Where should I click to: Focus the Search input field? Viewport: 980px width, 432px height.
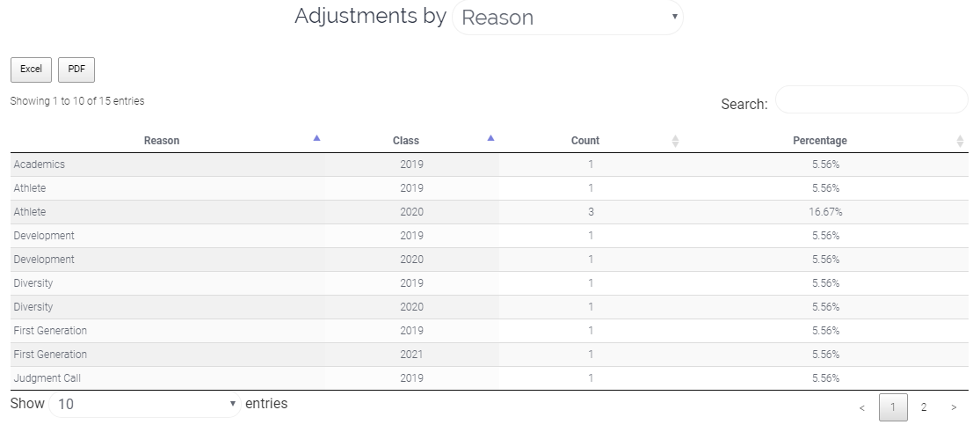click(x=871, y=99)
